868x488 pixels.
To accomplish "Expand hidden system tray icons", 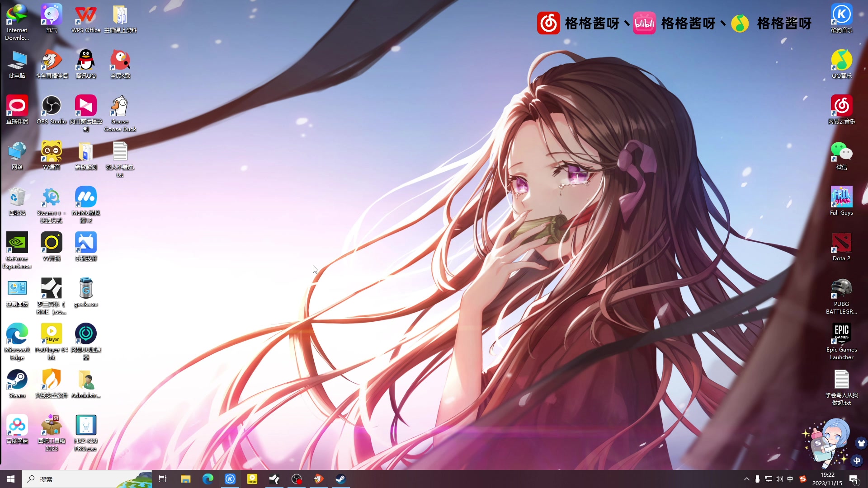I will point(746,479).
